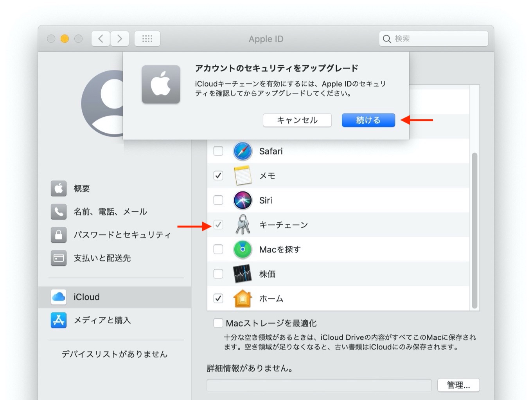Enable the Macを探す checkbox
This screenshot has width=532, height=400.
click(x=218, y=249)
